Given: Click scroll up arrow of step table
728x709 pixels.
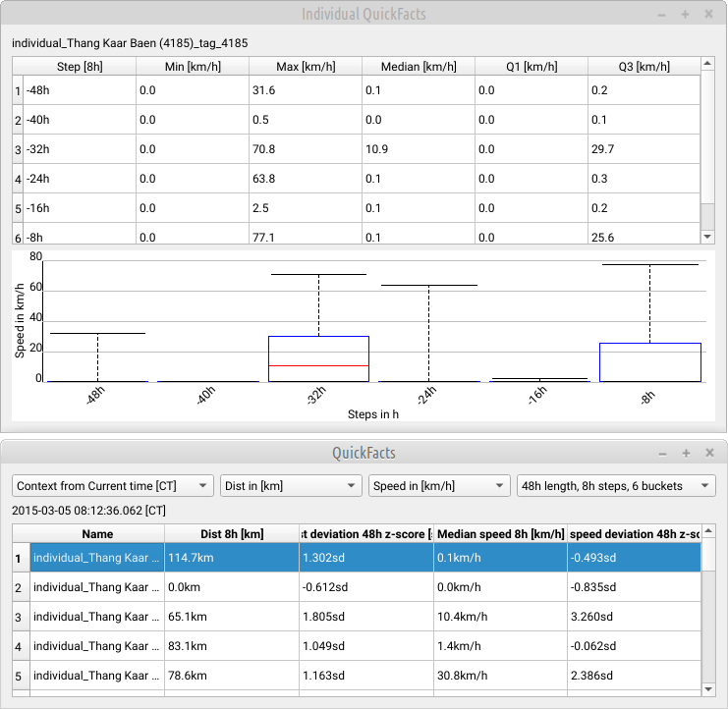Looking at the screenshot, I should coord(707,65).
